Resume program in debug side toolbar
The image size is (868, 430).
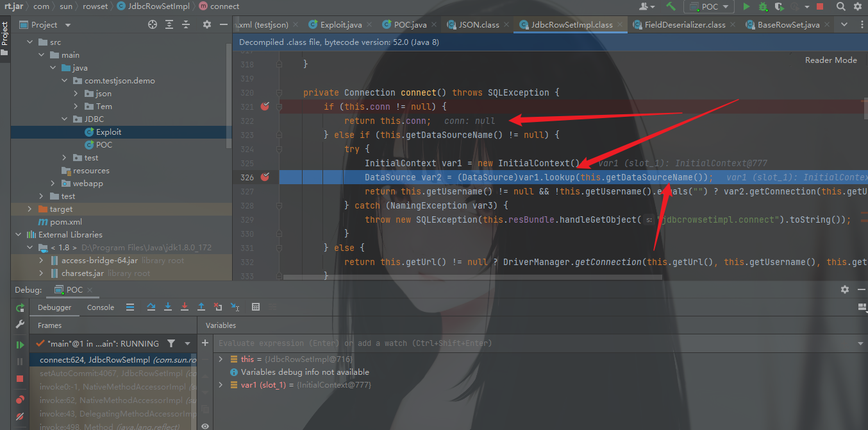pyautogui.click(x=20, y=345)
